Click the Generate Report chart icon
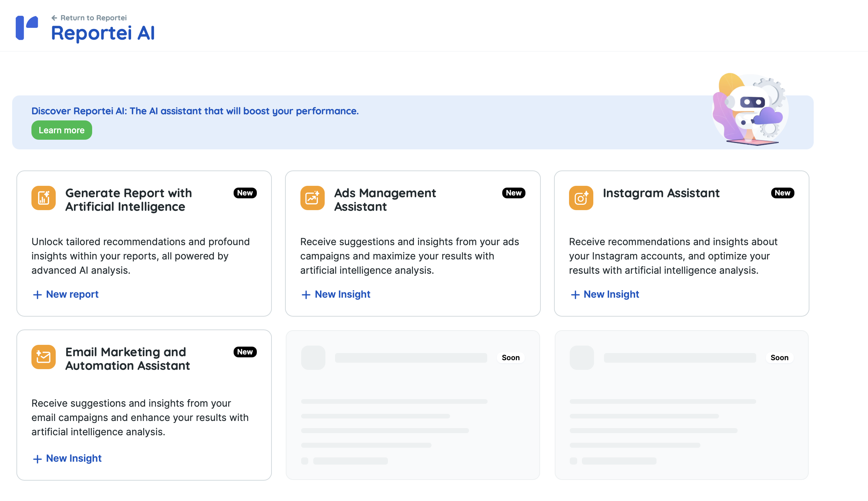The width and height of the screenshot is (868, 501). click(44, 198)
